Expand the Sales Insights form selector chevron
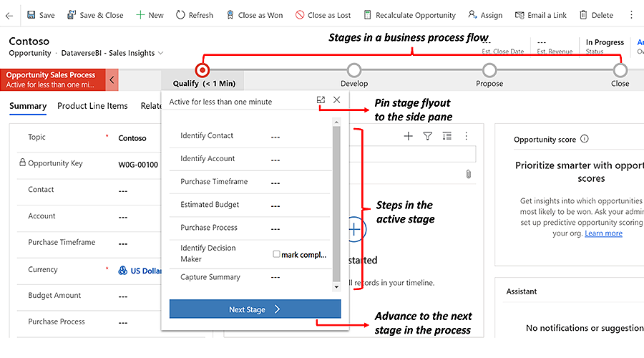Image resolution: width=644 pixels, height=358 pixels. pyautogui.click(x=160, y=54)
